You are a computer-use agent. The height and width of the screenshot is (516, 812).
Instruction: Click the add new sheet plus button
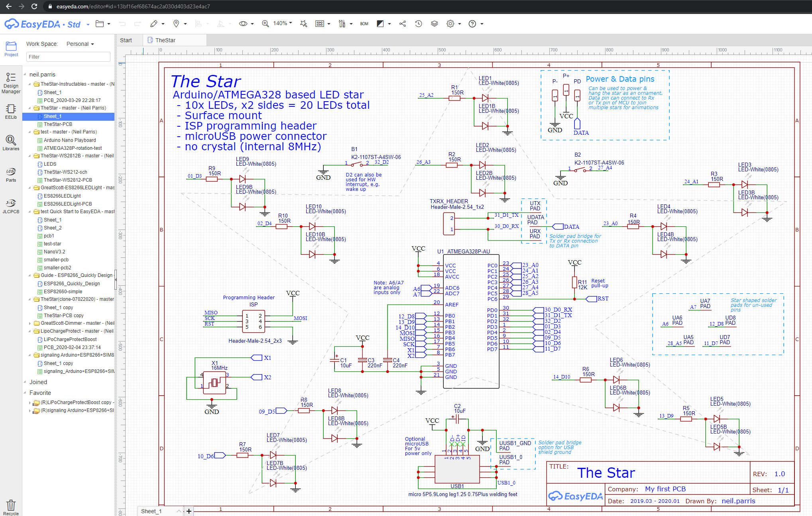coord(189,511)
